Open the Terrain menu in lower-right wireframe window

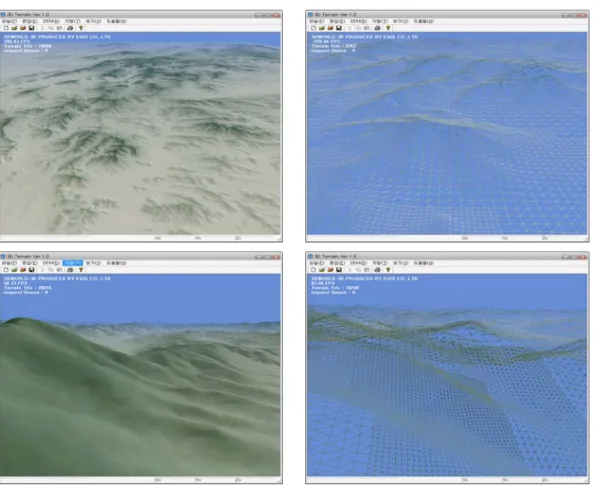tap(380, 263)
